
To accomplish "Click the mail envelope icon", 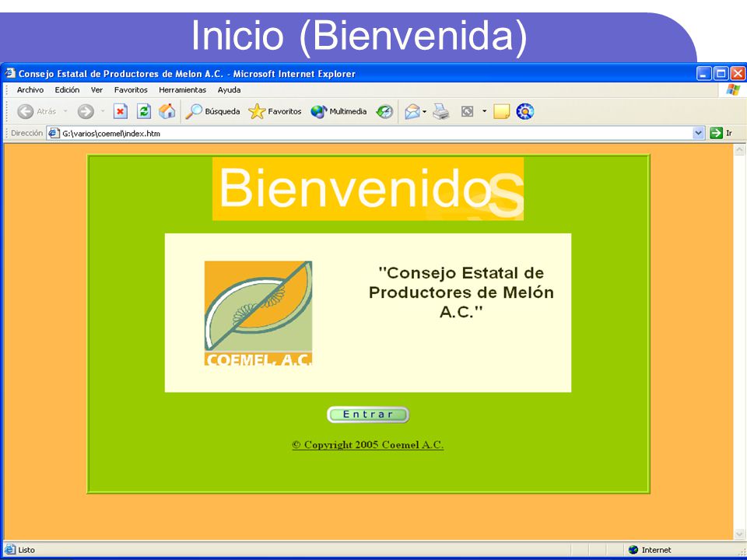I will pyautogui.click(x=412, y=111).
